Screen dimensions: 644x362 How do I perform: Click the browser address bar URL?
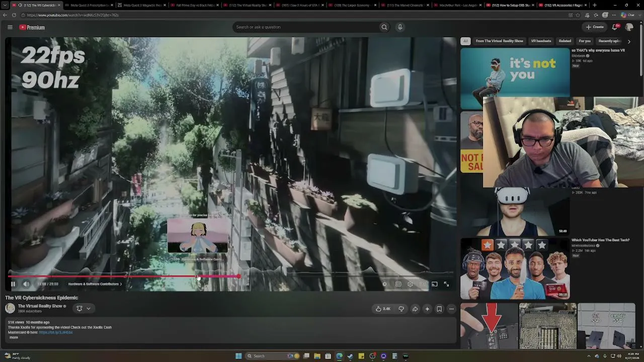[x=73, y=15]
